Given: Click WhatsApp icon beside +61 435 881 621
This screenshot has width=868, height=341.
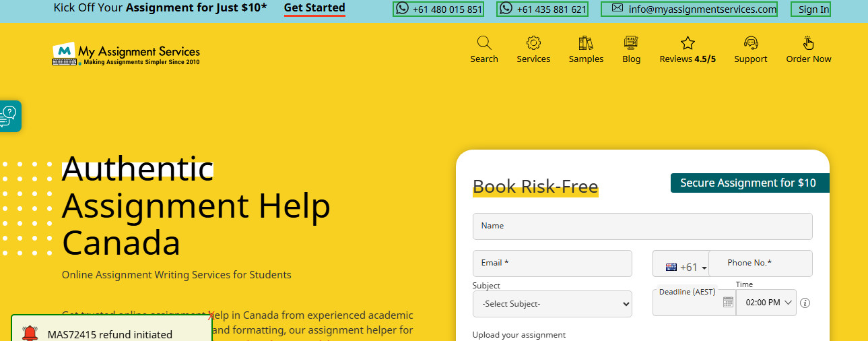Looking at the screenshot, I should click(506, 8).
